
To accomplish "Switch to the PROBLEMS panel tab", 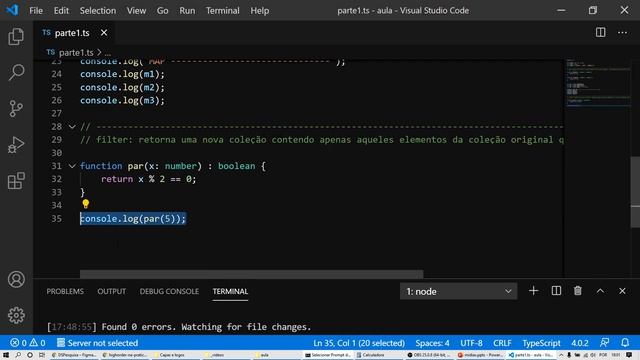I will (x=65, y=291).
